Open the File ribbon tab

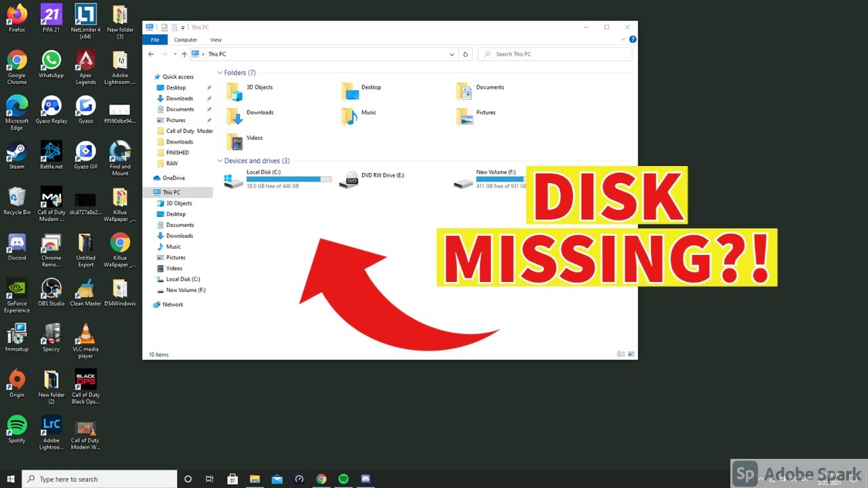[x=155, y=40]
